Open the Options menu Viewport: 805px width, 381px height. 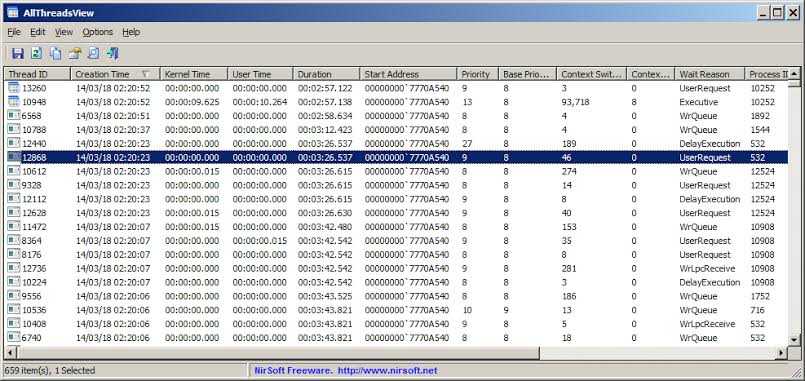click(x=98, y=32)
